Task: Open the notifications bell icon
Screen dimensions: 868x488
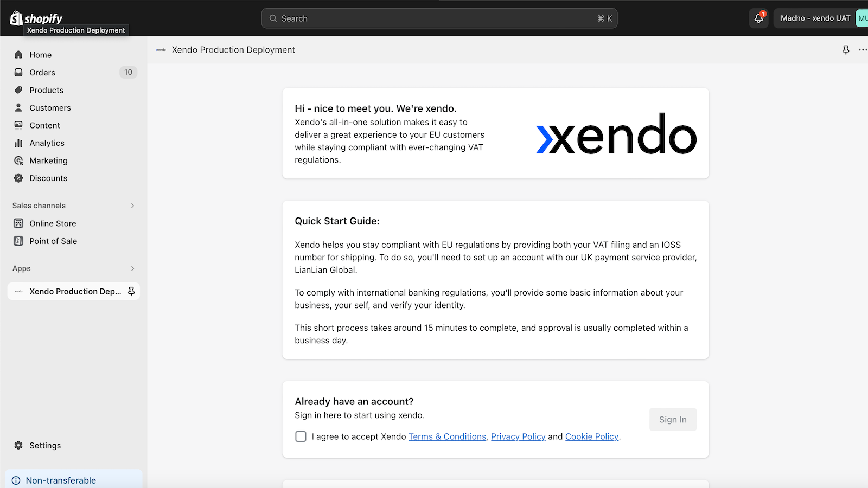Action: (758, 18)
